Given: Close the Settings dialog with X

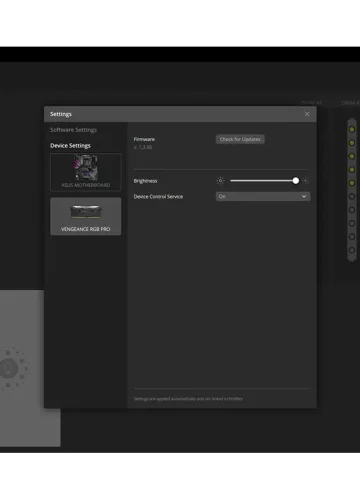Looking at the screenshot, I should pos(307,114).
